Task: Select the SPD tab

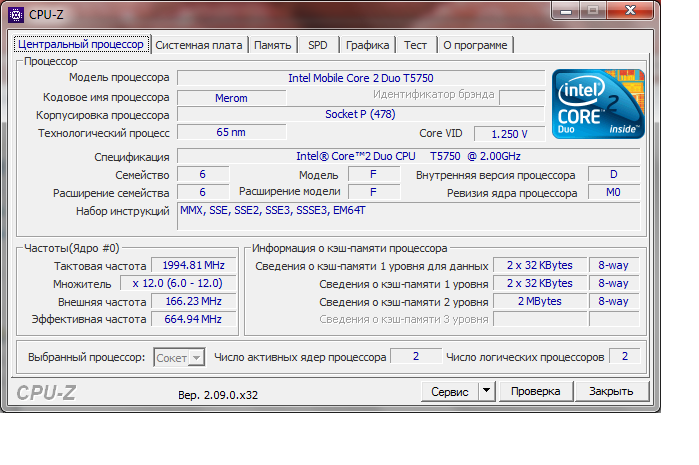Action: click(318, 45)
